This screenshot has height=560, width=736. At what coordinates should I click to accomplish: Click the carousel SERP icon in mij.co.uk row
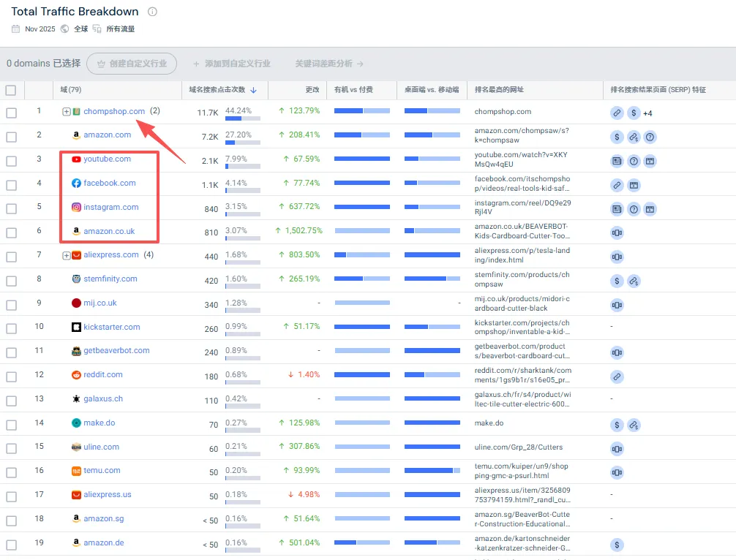(x=617, y=305)
